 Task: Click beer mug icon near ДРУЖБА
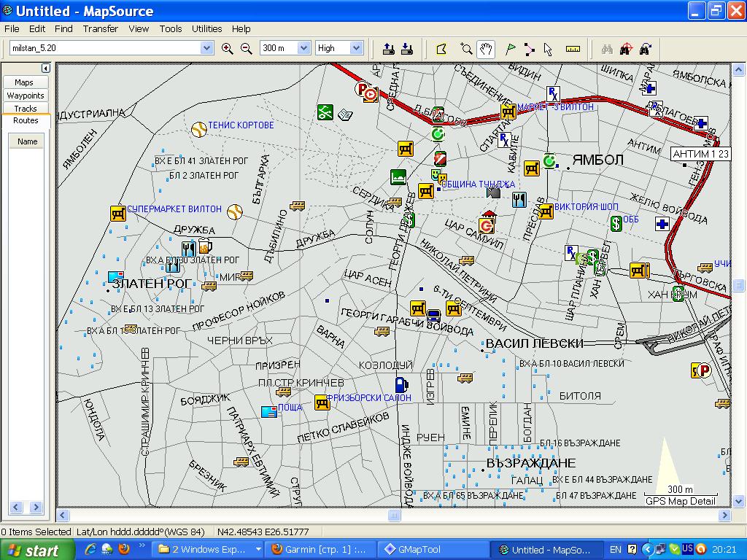click(x=205, y=246)
